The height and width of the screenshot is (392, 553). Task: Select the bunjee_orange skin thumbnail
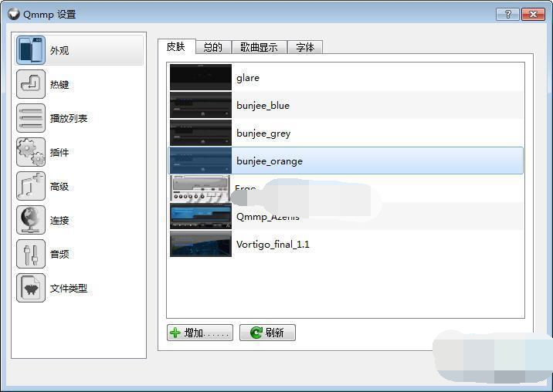point(201,161)
